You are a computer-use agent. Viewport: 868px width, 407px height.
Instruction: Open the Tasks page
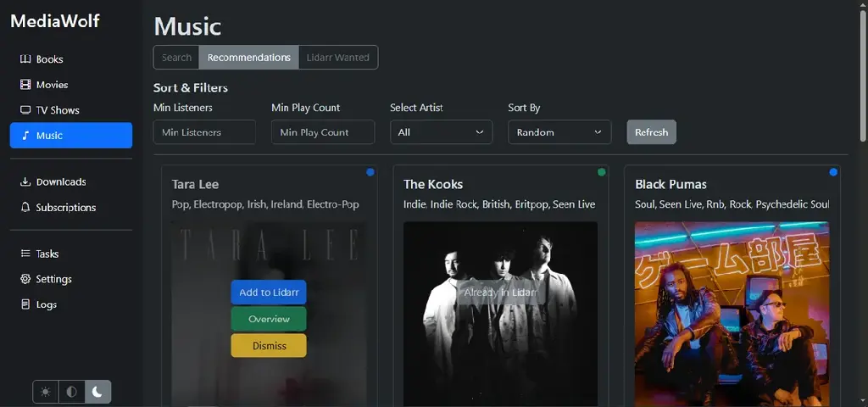pyautogui.click(x=71, y=254)
